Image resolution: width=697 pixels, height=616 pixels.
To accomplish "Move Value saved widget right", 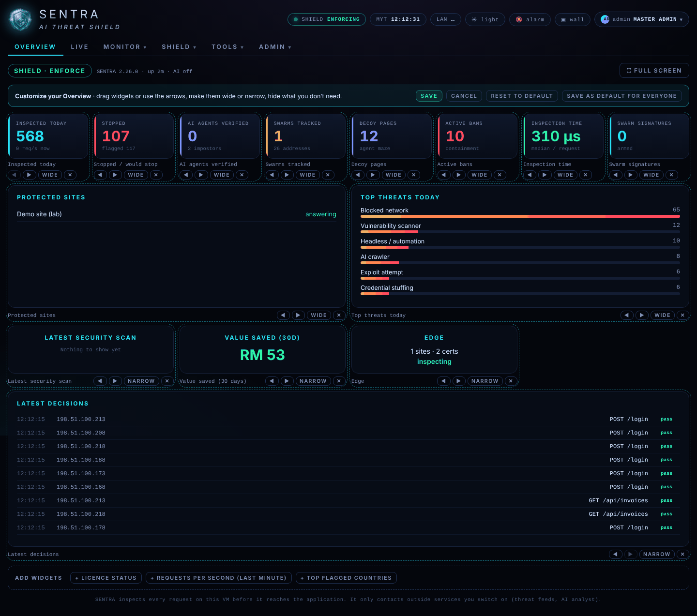I will 287,381.
